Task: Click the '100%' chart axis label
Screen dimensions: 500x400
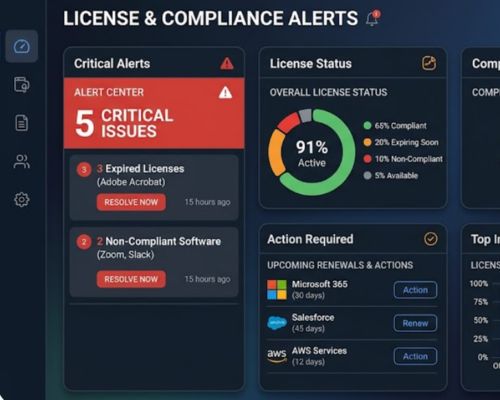Action: [479, 284]
